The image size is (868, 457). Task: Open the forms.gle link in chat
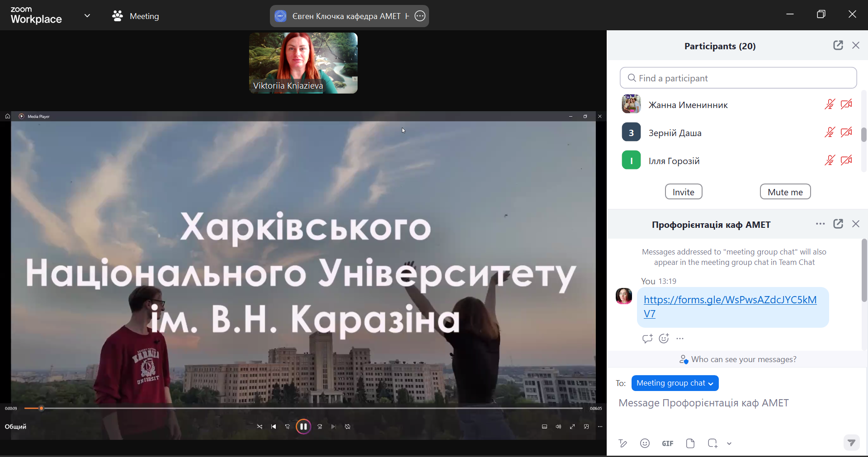coord(730,300)
